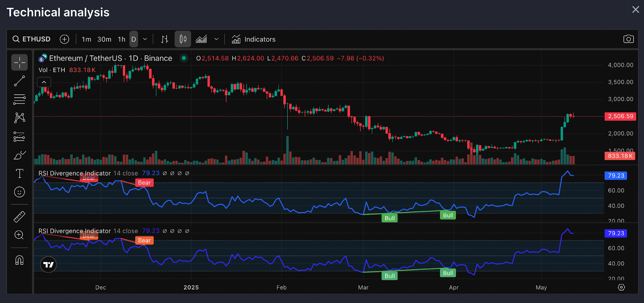Toggle the magnet snap mode
Viewport: 644px width, 303px height.
(19, 260)
